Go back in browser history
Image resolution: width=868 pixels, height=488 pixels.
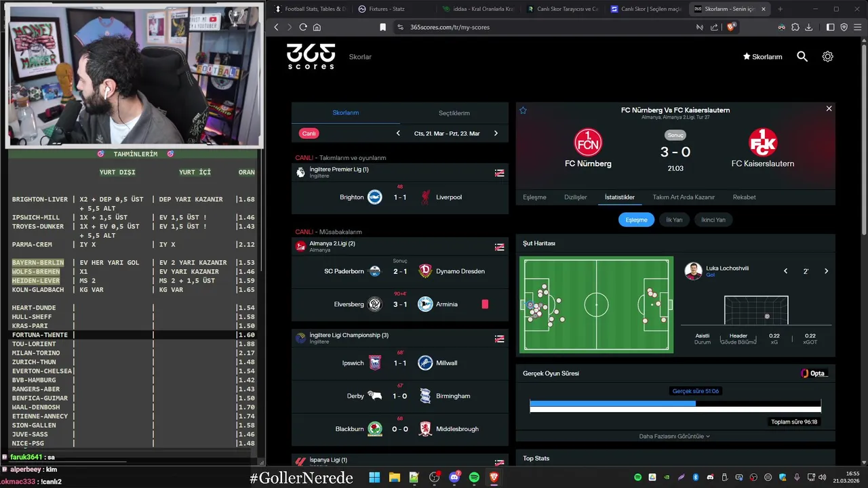pyautogui.click(x=276, y=27)
